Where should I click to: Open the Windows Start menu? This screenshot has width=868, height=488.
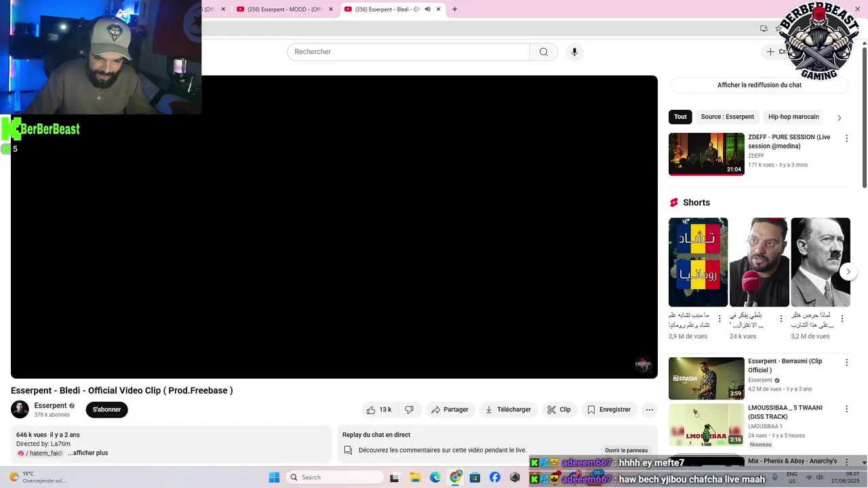[x=274, y=477]
